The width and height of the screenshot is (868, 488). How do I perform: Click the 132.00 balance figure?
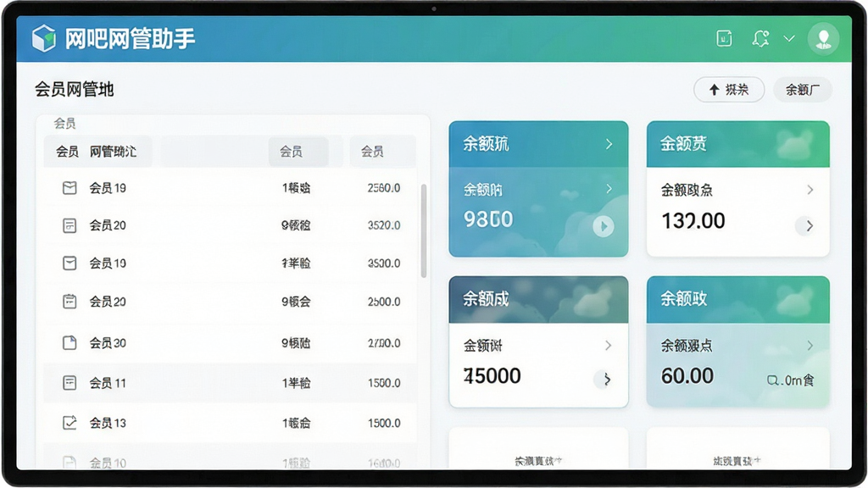pyautogui.click(x=693, y=221)
